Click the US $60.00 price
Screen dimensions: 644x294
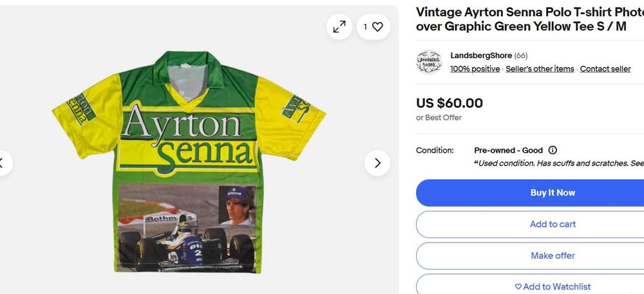[450, 103]
